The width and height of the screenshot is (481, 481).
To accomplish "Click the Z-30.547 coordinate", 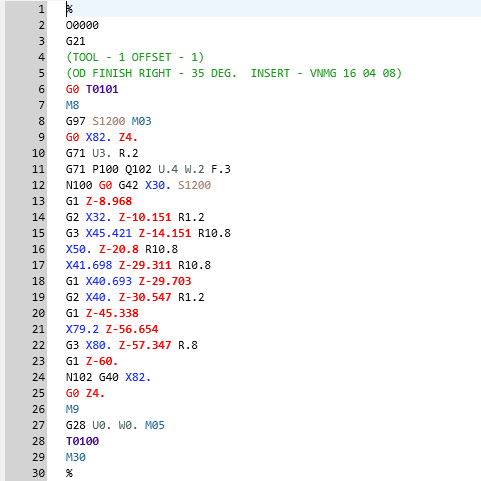I will point(145,297).
